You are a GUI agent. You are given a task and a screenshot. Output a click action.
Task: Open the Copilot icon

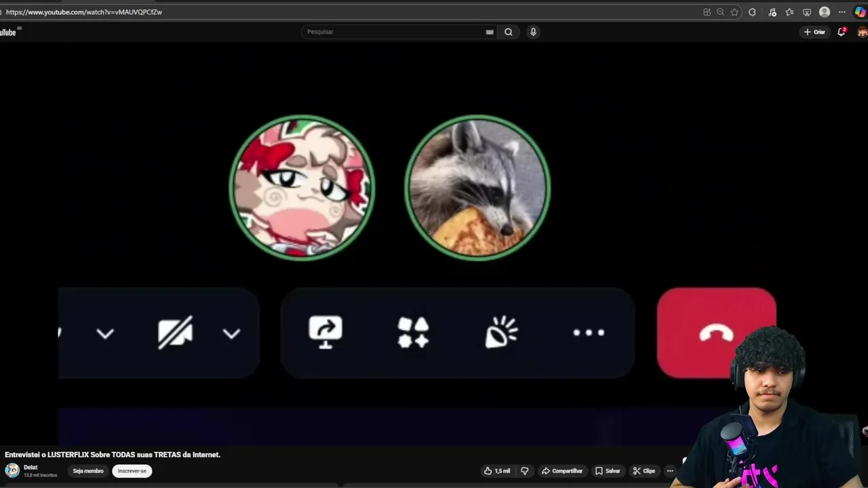(860, 12)
